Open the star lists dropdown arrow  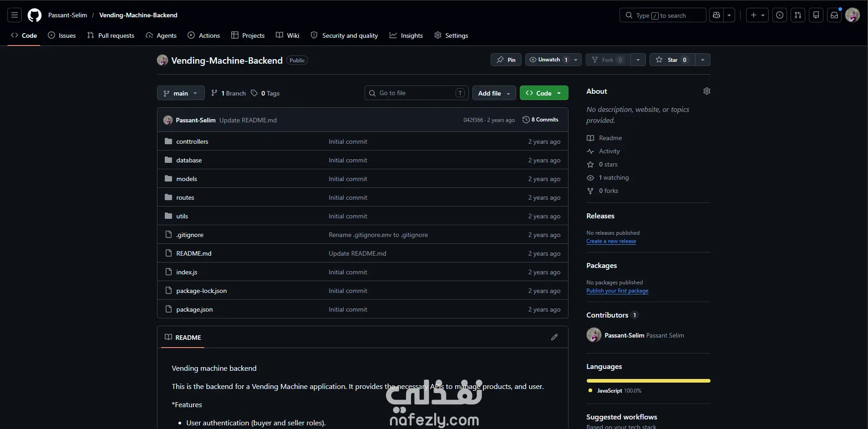click(703, 60)
